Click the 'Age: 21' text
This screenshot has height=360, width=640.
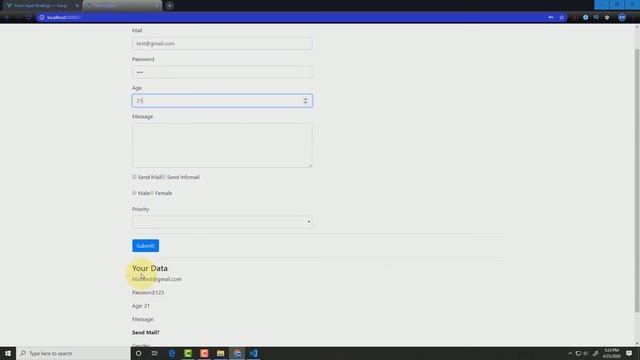141,306
